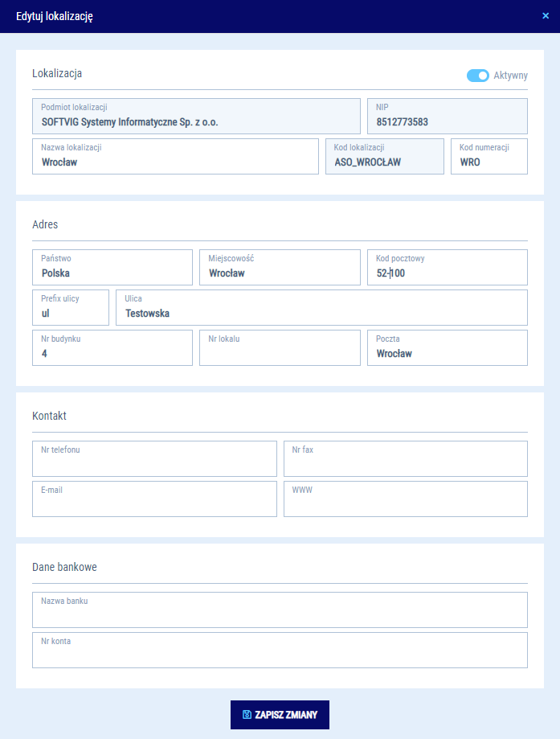Select the NIP number field
The height and width of the screenshot is (739, 560).
[447, 117]
